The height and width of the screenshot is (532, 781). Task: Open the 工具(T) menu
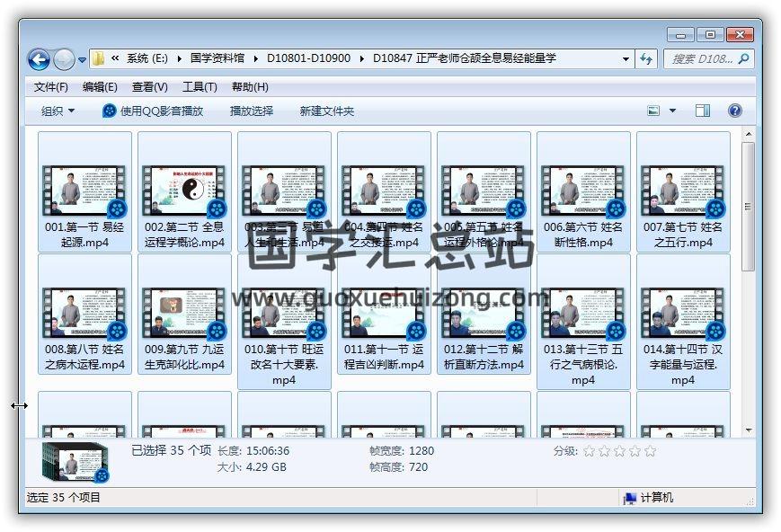[x=200, y=87]
